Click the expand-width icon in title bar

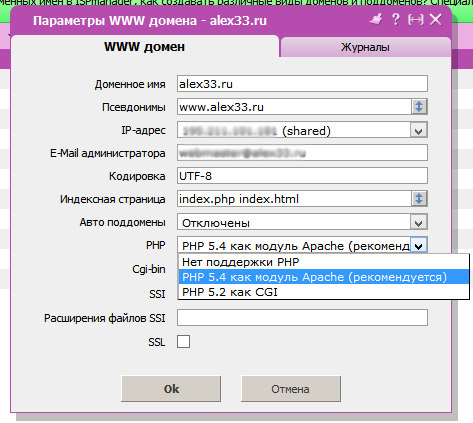click(x=416, y=20)
